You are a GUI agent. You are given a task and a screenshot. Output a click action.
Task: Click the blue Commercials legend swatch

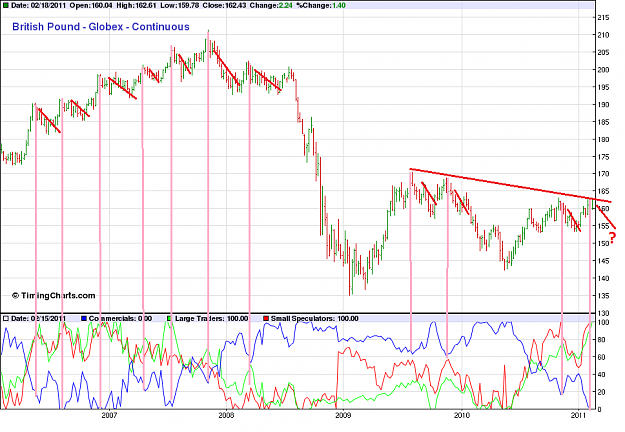[84, 318]
